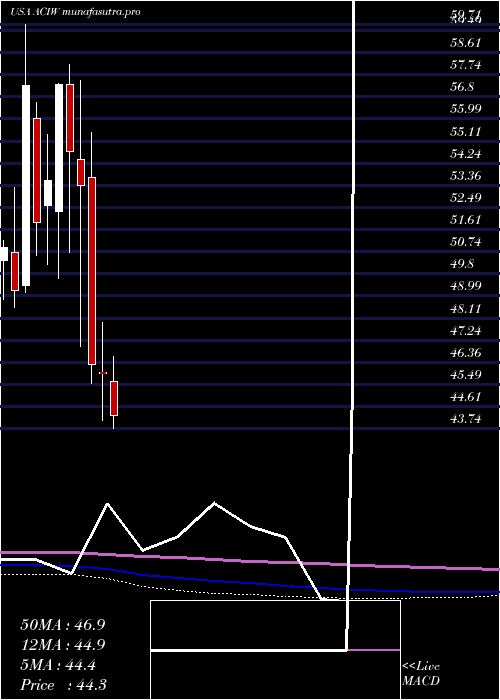Viewport: 500px width, 700px height.
Task: Select the 46.36 price axis label
Action: (466, 353)
